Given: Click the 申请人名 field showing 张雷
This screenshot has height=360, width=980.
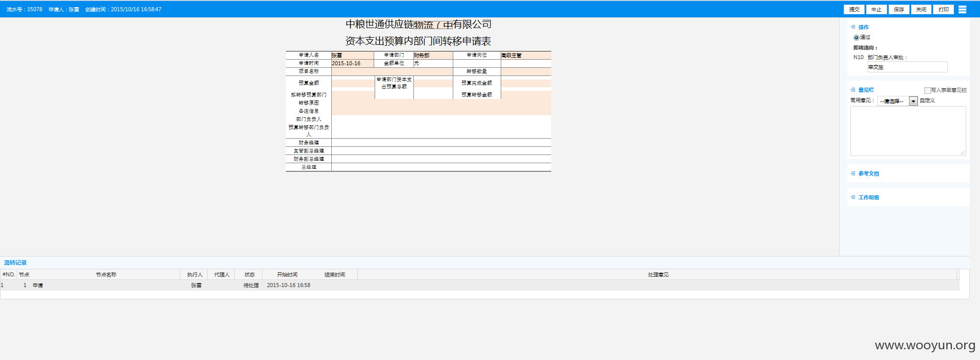Looking at the screenshot, I should click(x=353, y=55).
